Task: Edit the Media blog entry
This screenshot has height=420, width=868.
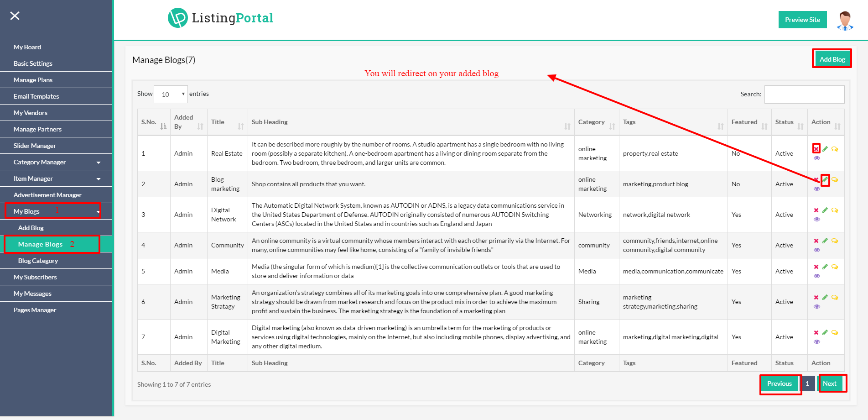Action: tap(826, 267)
